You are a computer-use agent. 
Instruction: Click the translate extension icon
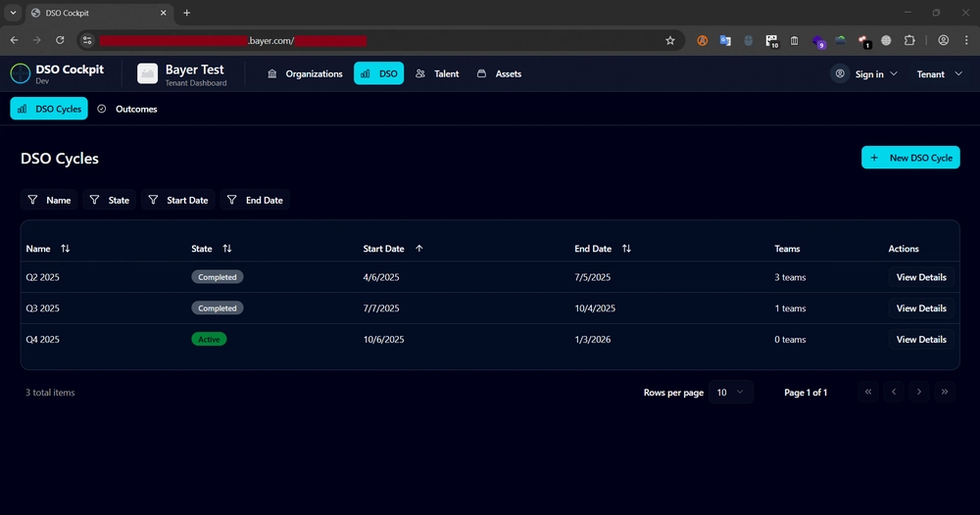click(725, 40)
